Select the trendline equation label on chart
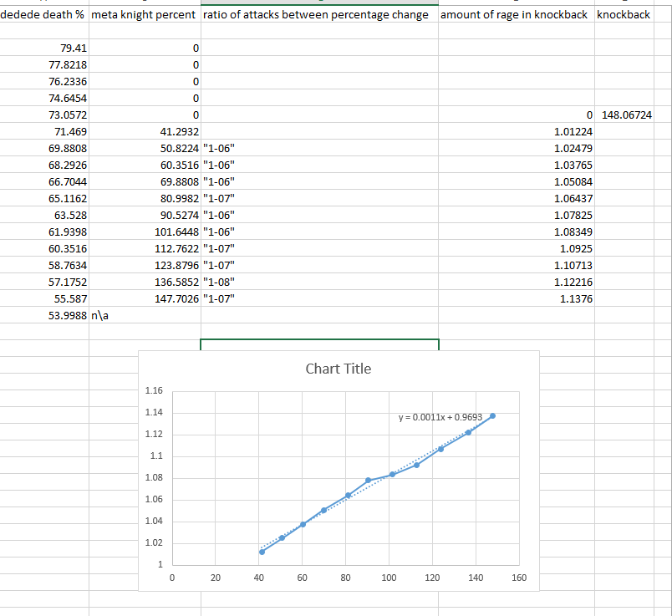The width and height of the screenshot is (672, 616). [x=440, y=416]
